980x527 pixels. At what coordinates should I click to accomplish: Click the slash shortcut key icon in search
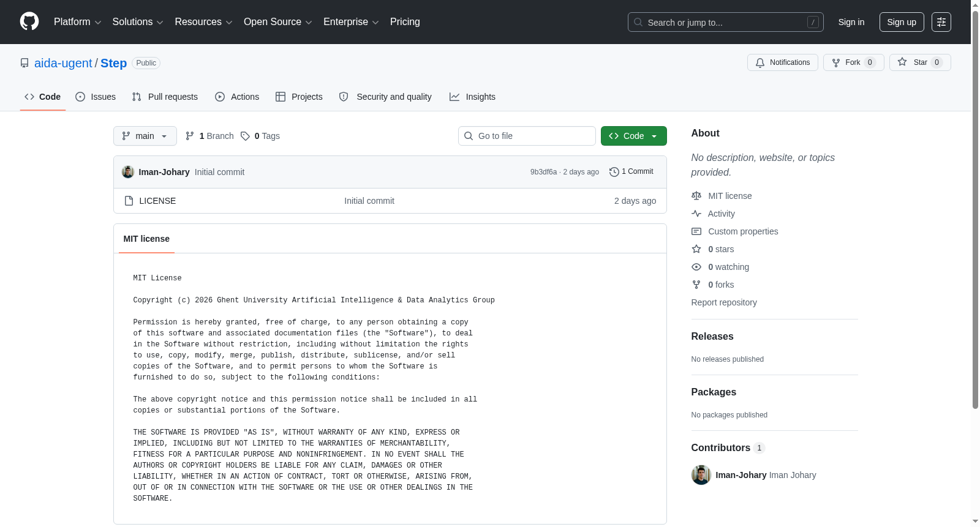tap(813, 22)
